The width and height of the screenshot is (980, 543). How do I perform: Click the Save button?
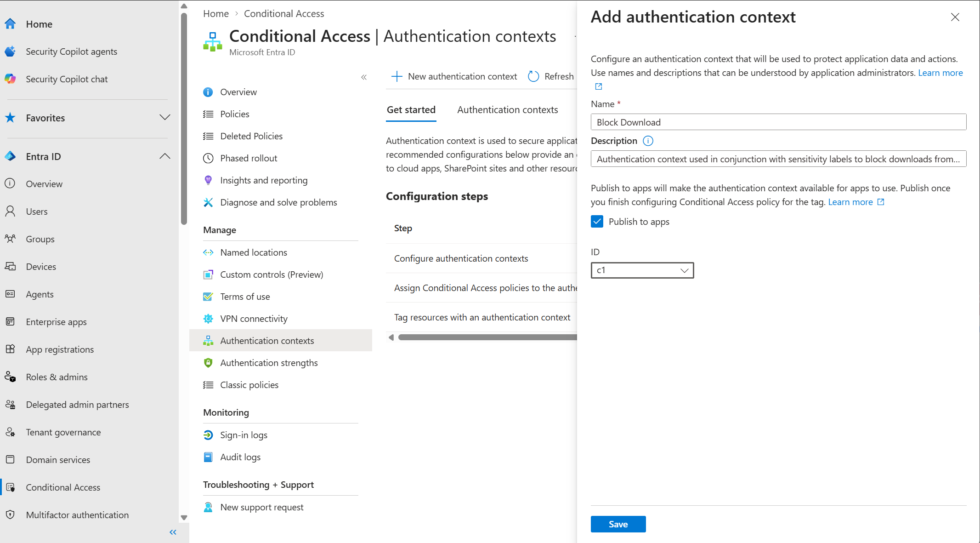point(618,524)
